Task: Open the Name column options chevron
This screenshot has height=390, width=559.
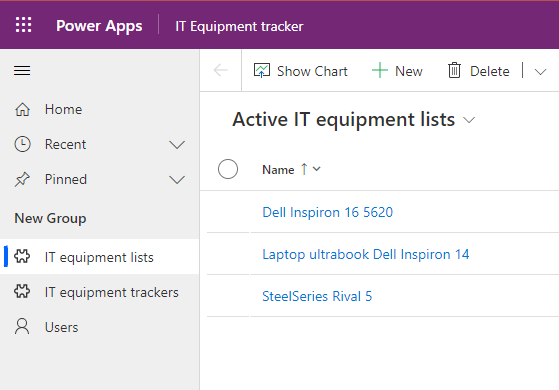Action: [x=317, y=169]
